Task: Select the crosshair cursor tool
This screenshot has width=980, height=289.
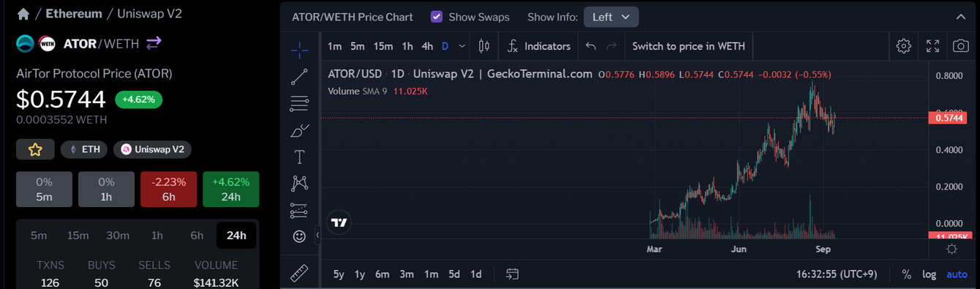Action: pos(299,50)
